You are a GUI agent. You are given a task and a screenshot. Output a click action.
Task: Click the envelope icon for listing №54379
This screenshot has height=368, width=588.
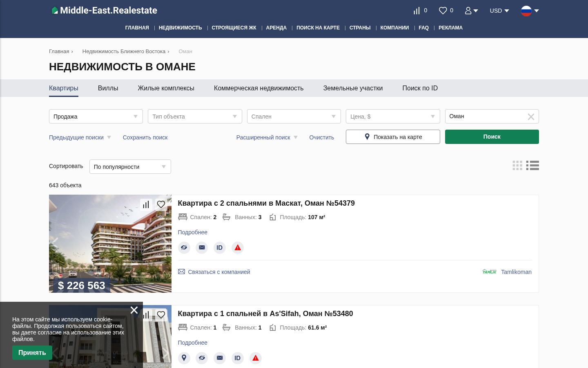(202, 248)
